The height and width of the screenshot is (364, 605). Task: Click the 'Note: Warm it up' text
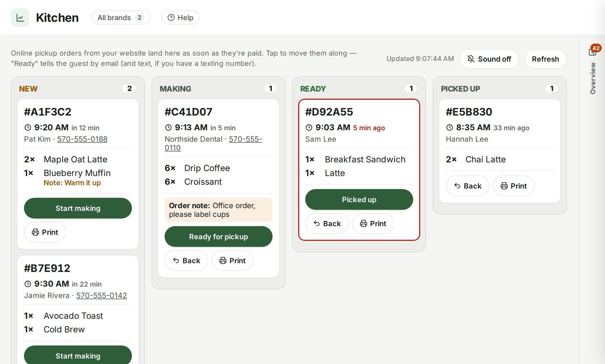72,183
